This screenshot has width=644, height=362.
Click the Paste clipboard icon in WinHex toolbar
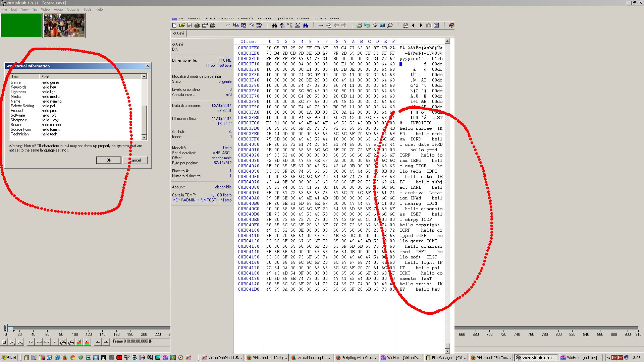click(244, 25)
